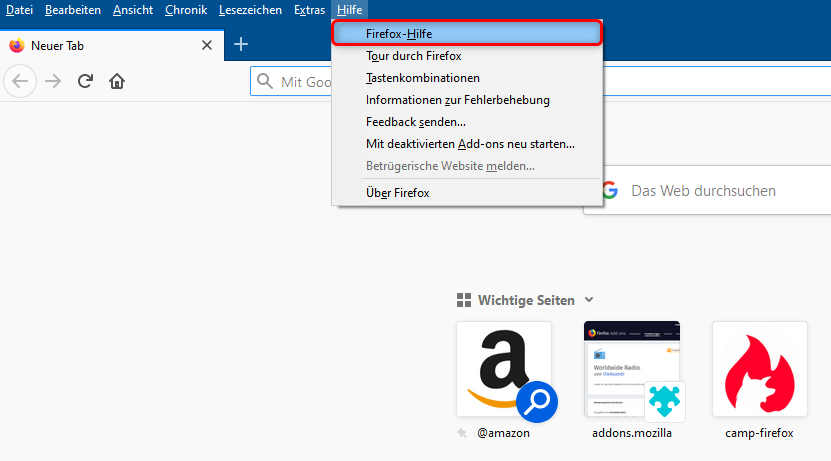
Task: Open Tastenkombinationen from the Hilfe menu
Action: click(467, 78)
